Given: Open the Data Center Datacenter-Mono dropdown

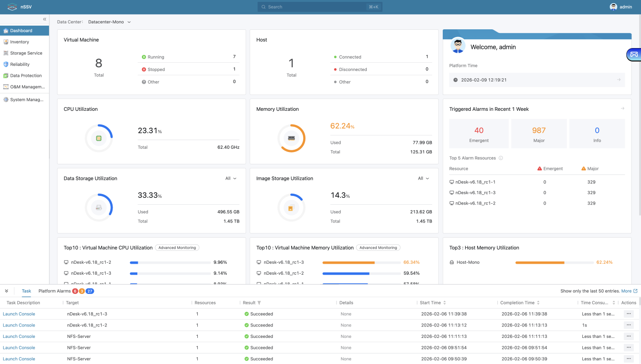Looking at the screenshot, I should 109,22.
